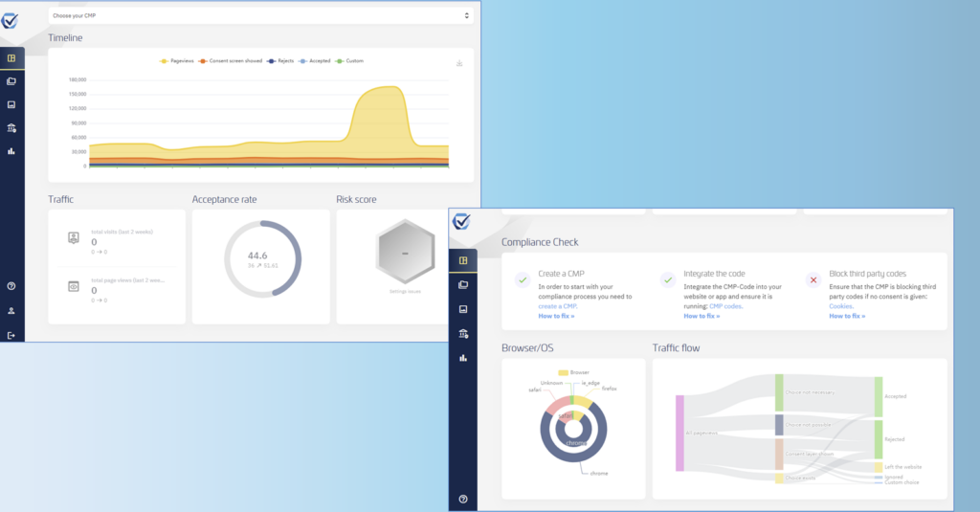Click the logout icon in left sidebar
Screen dimensions: 980x512
(11, 336)
